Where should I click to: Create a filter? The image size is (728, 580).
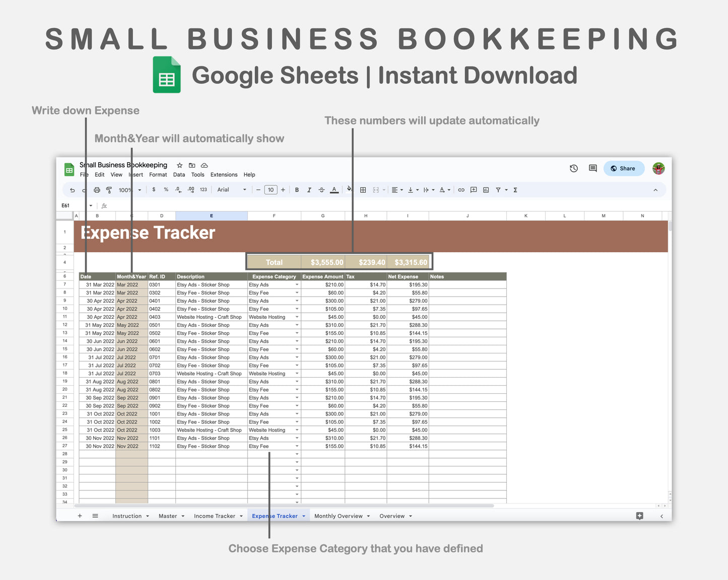499,190
